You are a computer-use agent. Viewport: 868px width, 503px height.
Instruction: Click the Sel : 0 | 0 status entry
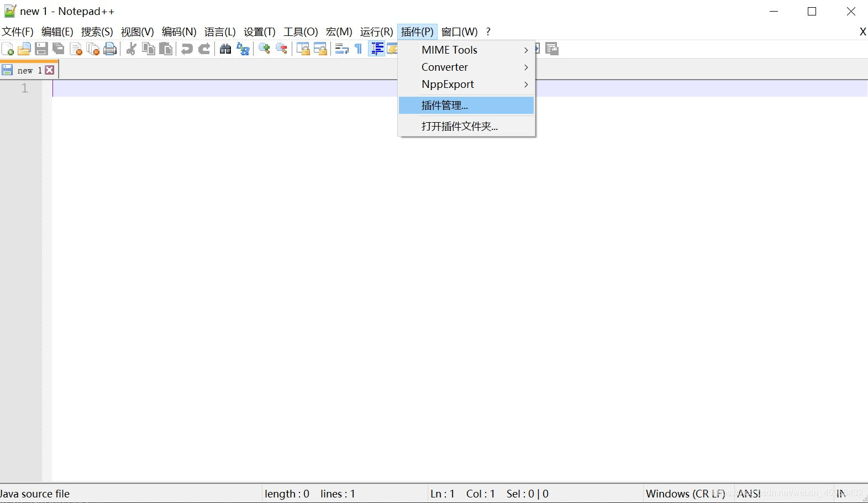[x=528, y=494]
